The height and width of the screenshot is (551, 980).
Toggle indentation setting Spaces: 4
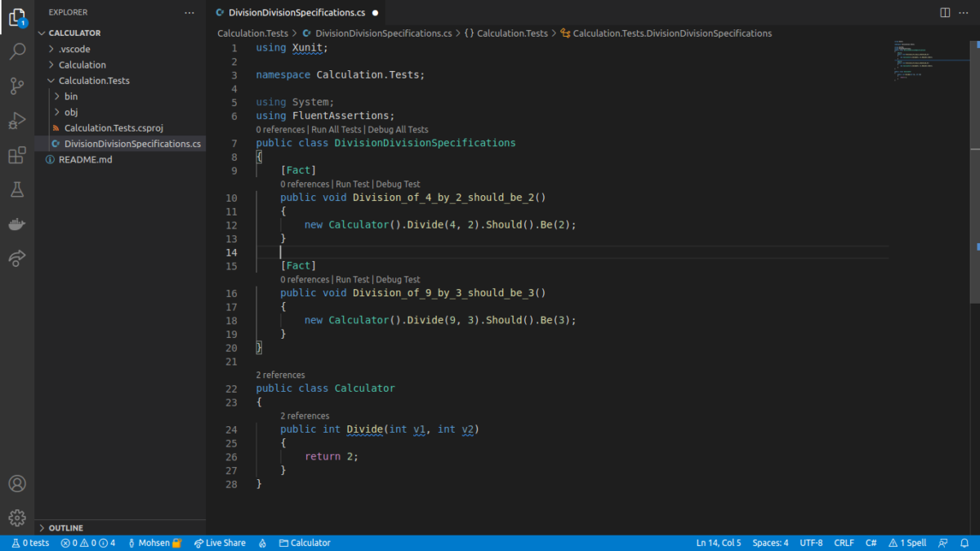pyautogui.click(x=770, y=543)
